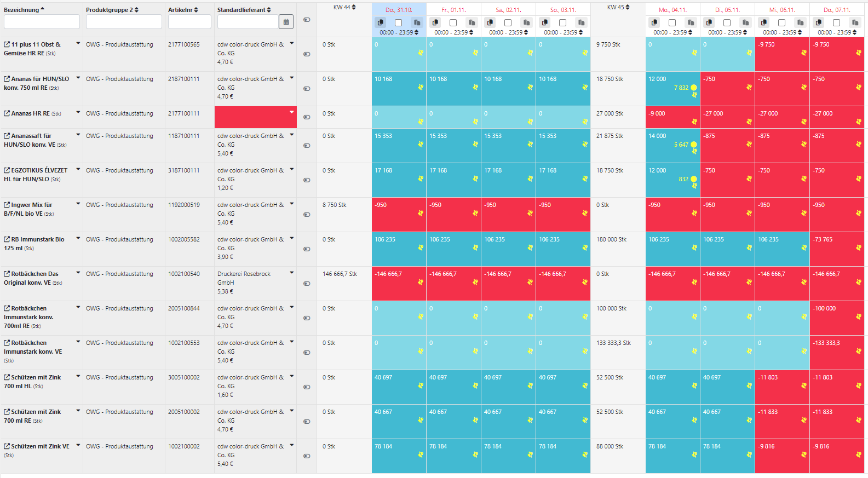
Task: Click the copy icon under Do., 31.10.
Action: click(381, 22)
